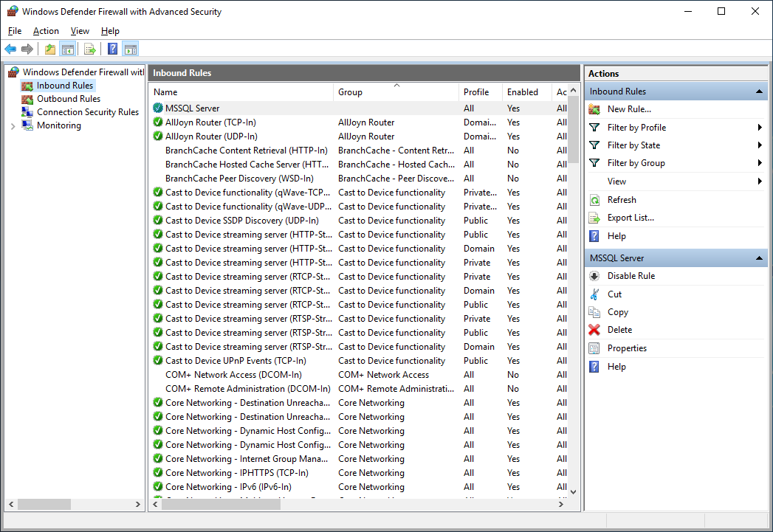Click the Outbound Rules tree icon

pos(27,99)
